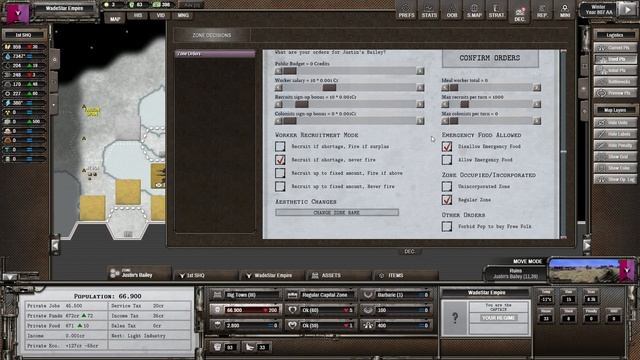This screenshot has height=360, width=640.
Task: Toggle the MINI minimap icon
Action: click(564, 11)
